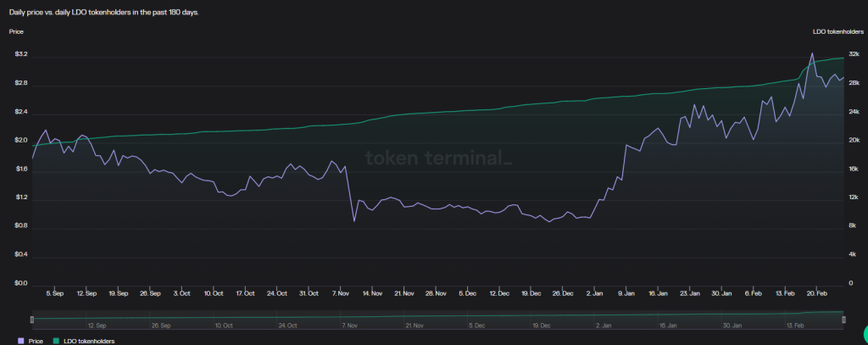This screenshot has height=345, width=868.
Task: Click the 5. Sep date on main axis
Action: click(x=55, y=293)
